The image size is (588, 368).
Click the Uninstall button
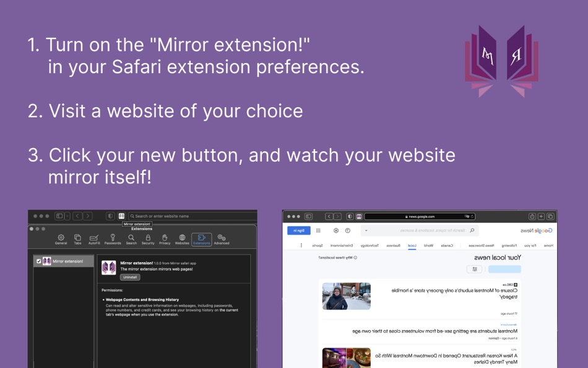[130, 277]
